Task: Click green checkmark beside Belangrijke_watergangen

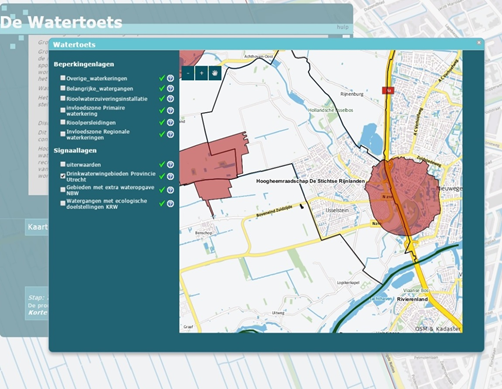Action: 162,88
